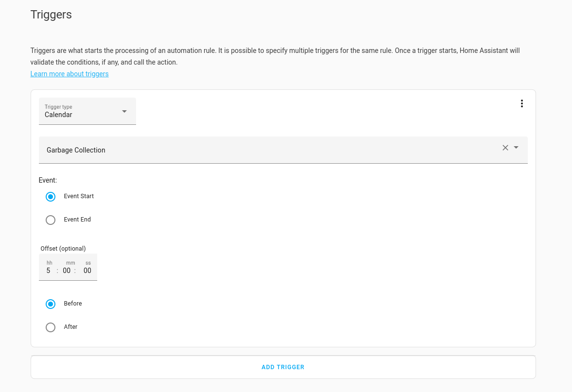Choose the After offset option

(51, 327)
